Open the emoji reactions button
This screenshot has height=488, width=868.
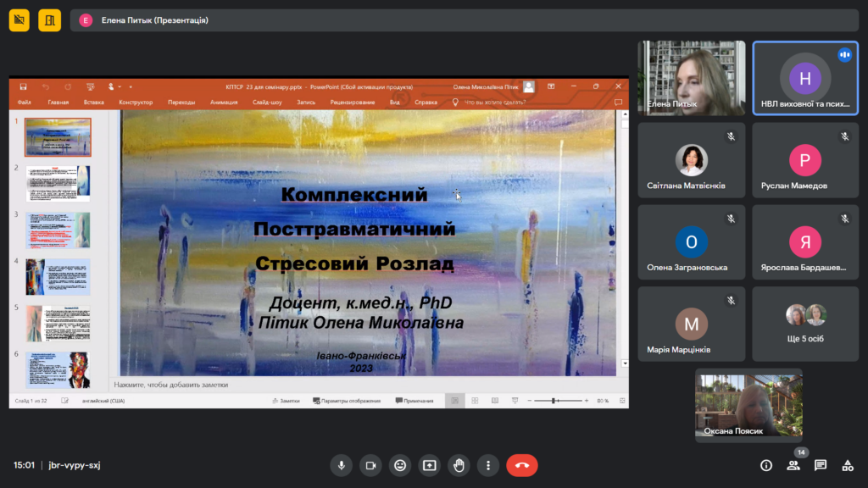tap(400, 465)
